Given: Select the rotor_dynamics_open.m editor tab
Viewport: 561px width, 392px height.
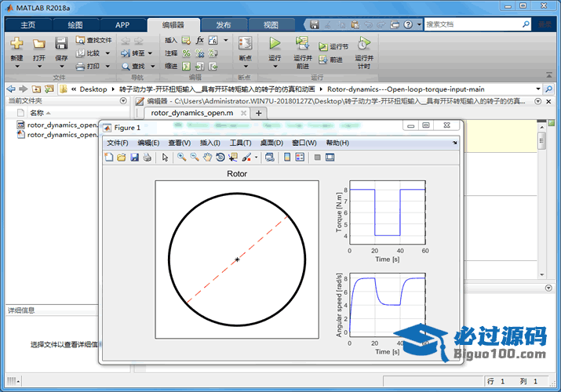Looking at the screenshot, I should click(192, 113).
